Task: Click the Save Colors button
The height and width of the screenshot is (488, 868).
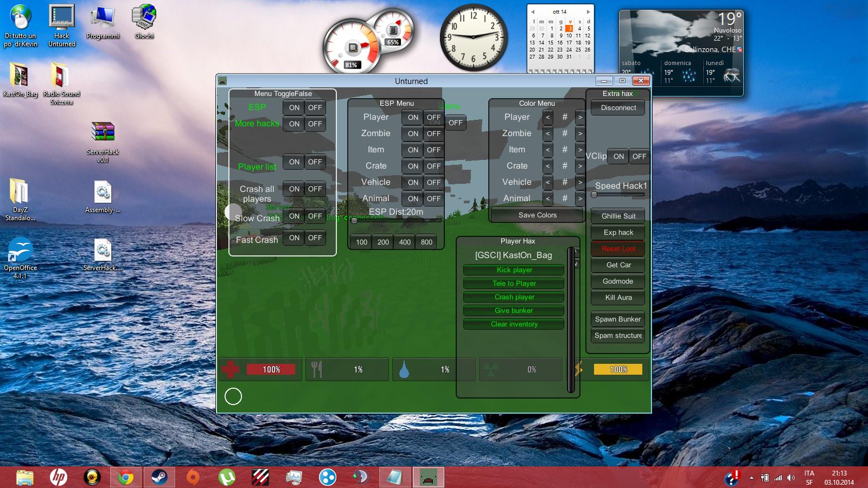Action: (537, 215)
